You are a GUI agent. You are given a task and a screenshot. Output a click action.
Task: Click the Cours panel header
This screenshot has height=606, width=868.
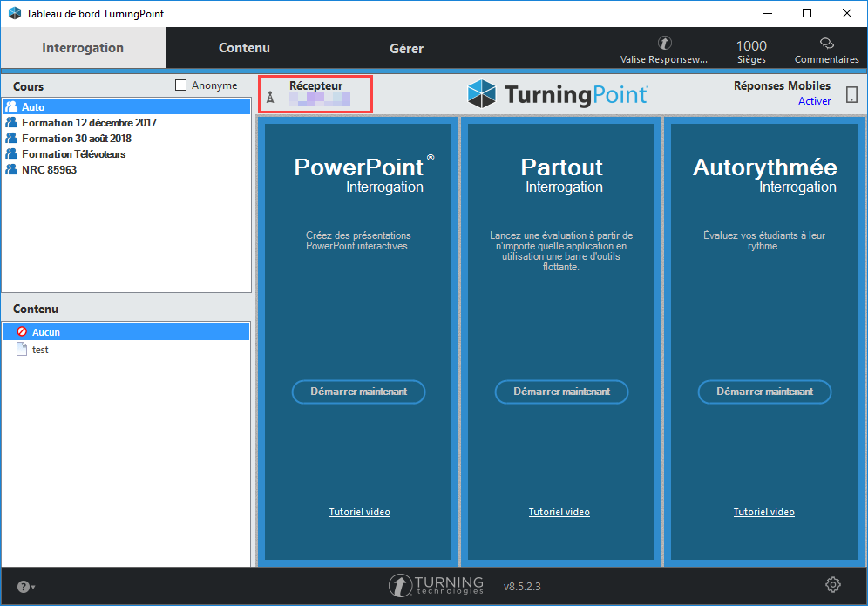[28, 86]
